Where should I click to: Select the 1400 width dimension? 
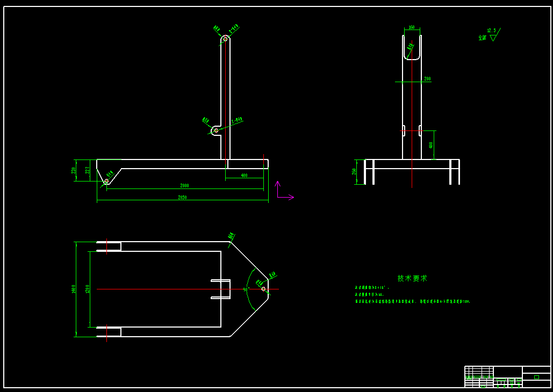tap(73, 289)
